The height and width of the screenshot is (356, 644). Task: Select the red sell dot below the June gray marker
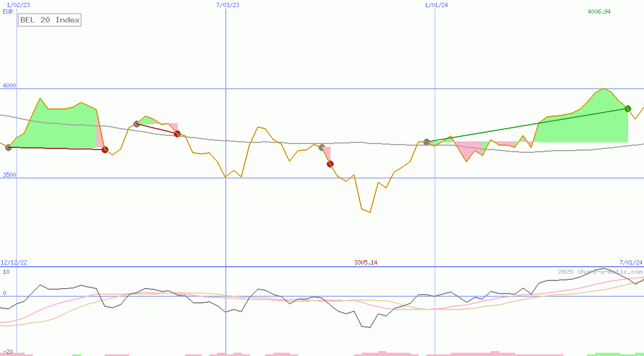pos(330,163)
